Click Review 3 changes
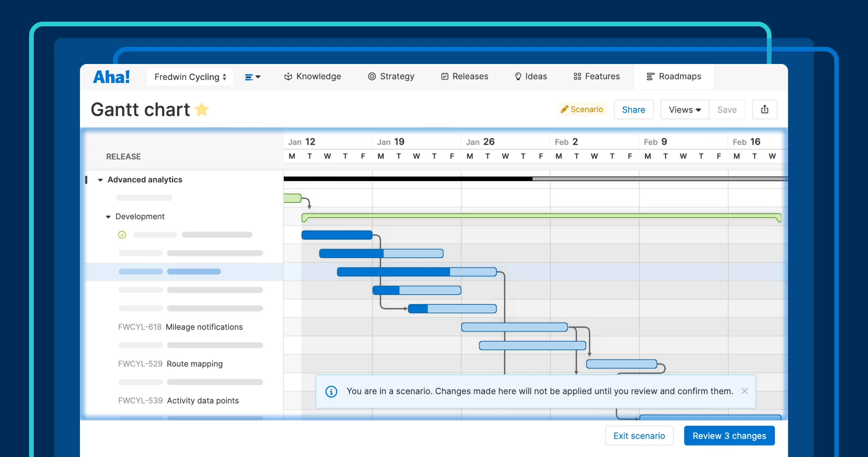 [729, 435]
